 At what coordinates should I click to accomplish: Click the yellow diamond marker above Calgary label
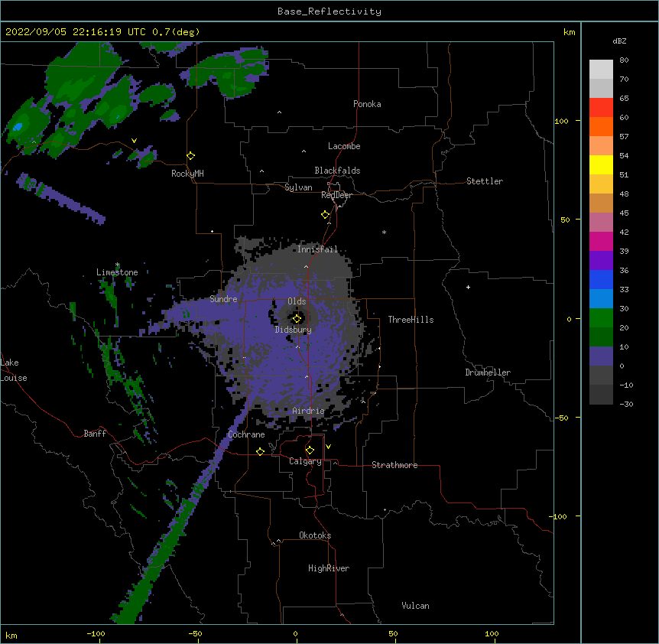[x=310, y=450]
